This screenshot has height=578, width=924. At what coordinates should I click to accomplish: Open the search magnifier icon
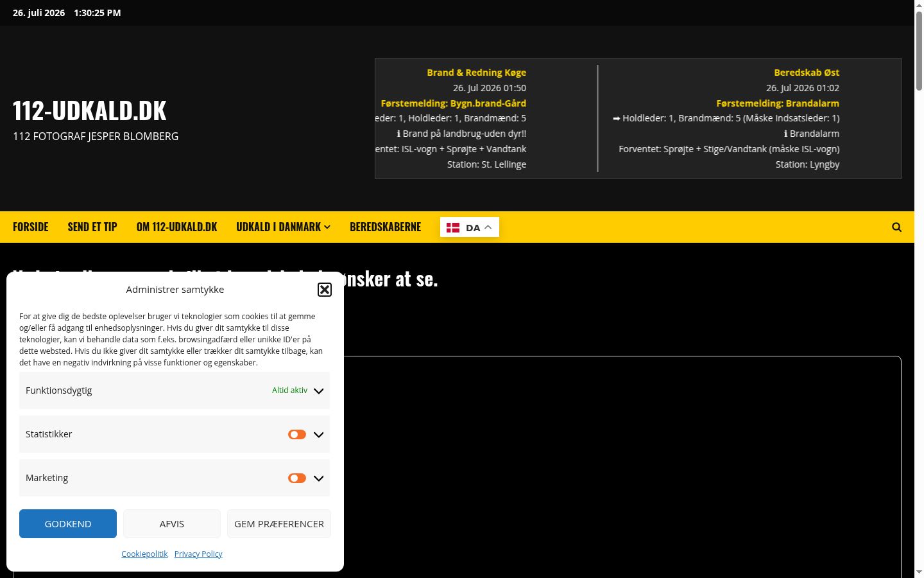(x=896, y=227)
